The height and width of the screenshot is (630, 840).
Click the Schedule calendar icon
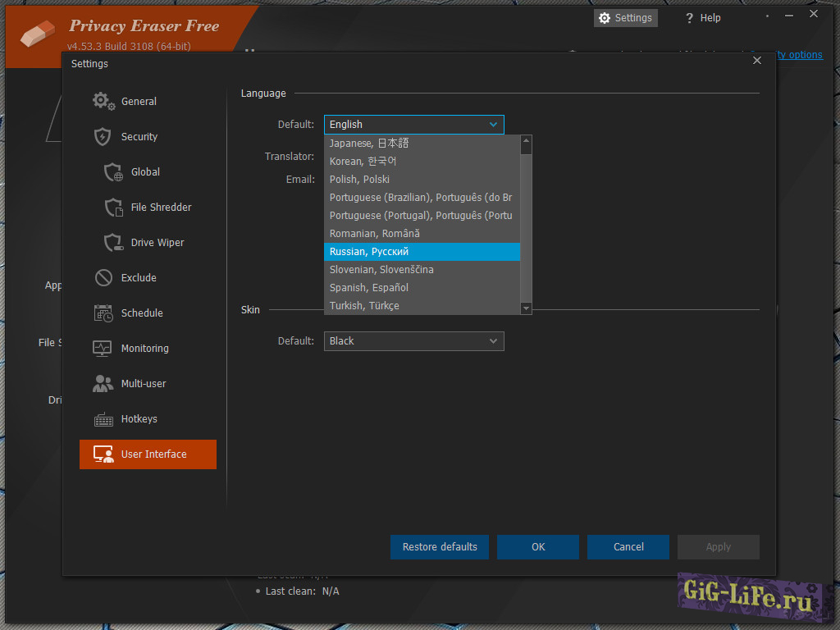(103, 313)
